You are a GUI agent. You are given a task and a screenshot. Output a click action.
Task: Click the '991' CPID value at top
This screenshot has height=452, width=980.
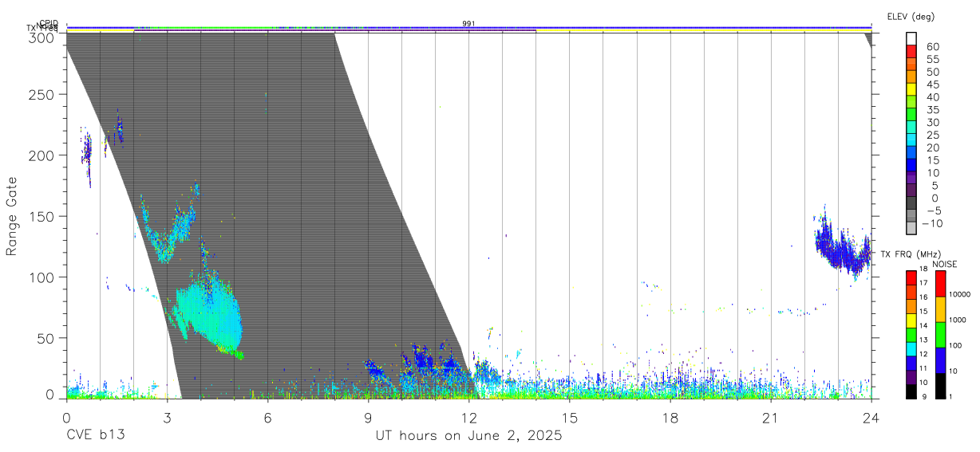pyautogui.click(x=468, y=24)
